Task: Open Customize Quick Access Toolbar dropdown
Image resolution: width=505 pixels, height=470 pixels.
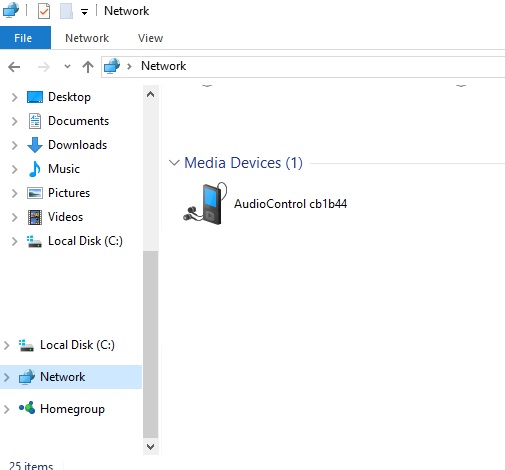Action: 84,12
